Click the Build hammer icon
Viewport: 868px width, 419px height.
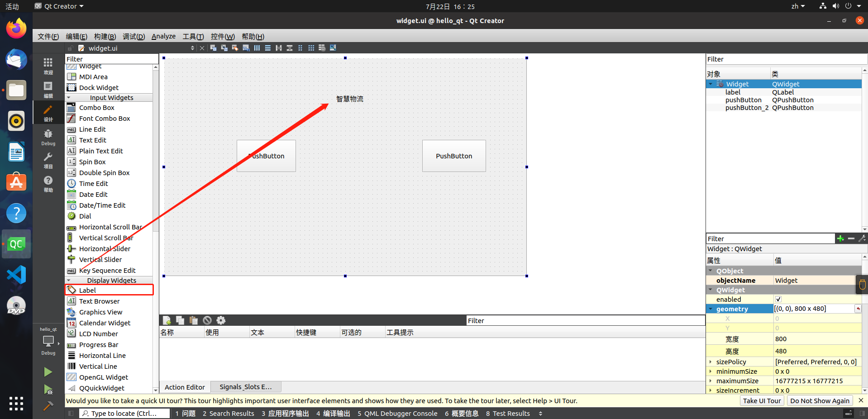pos(48,406)
